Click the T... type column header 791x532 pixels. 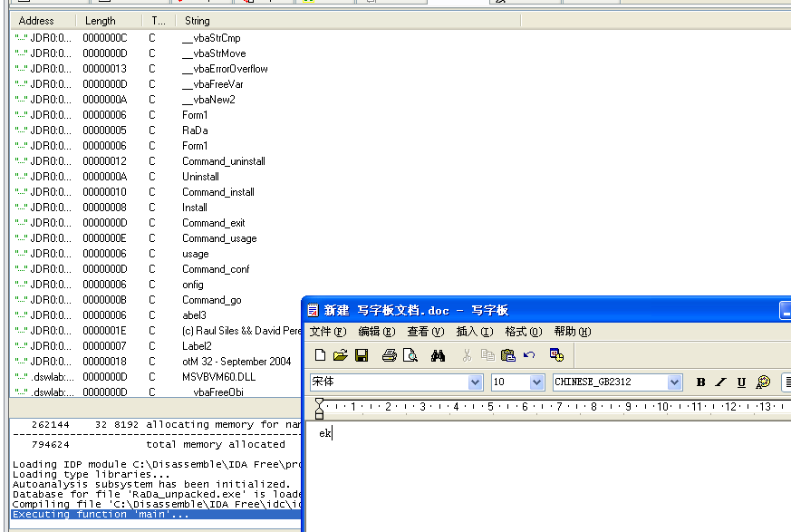coord(159,21)
